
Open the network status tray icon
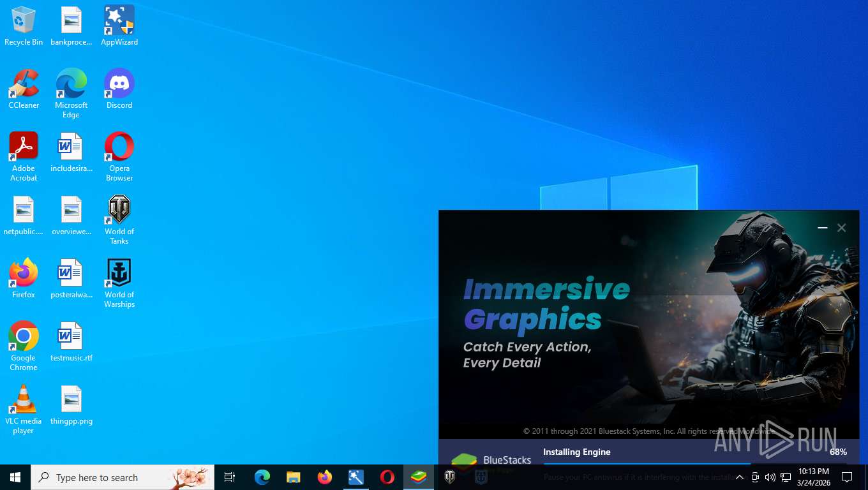(x=786, y=477)
